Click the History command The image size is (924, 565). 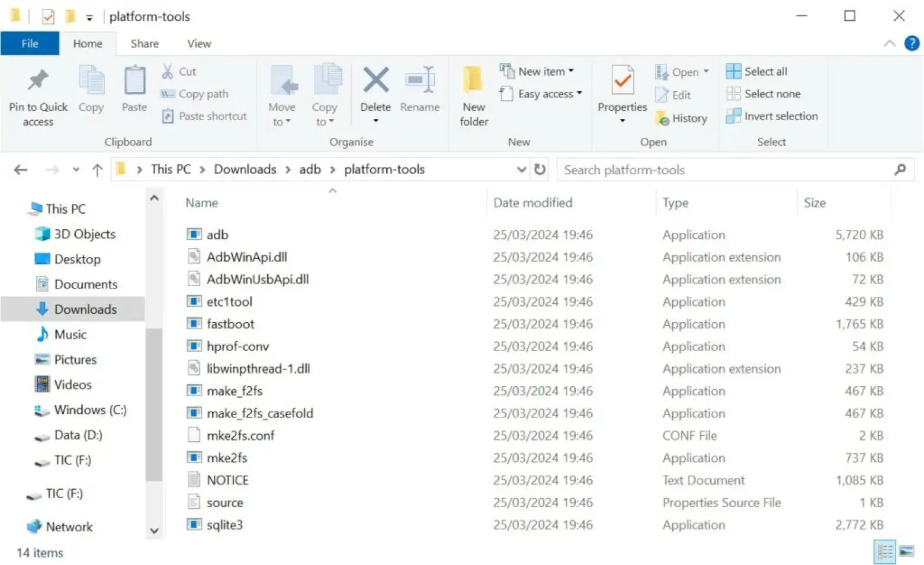tap(681, 118)
